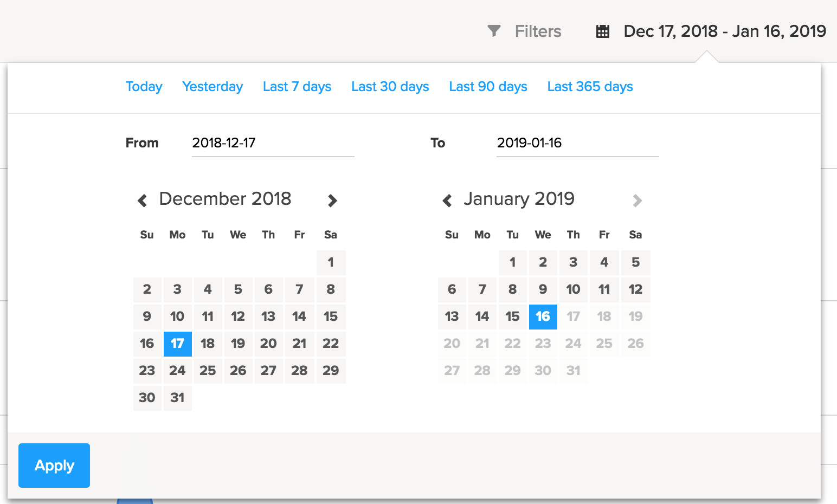Screen dimensions: 837x504
Task: Select December 25 in the left calendar
Action: coord(208,371)
